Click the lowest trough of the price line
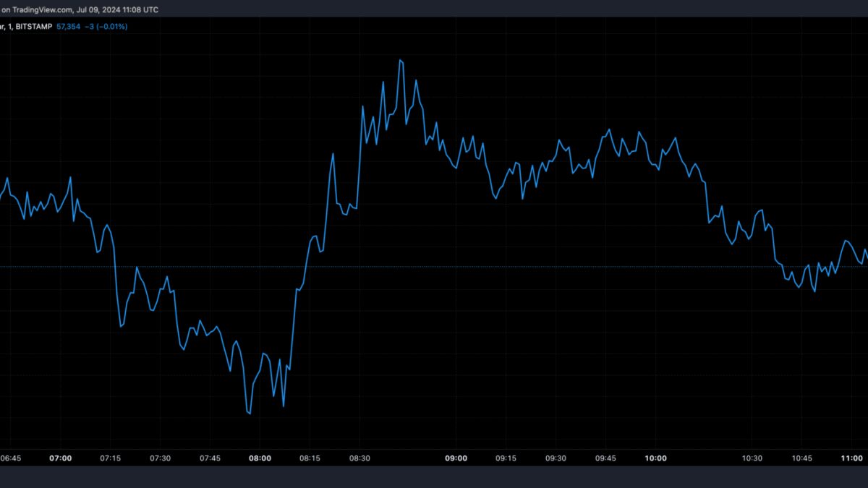 pyautogui.click(x=250, y=414)
